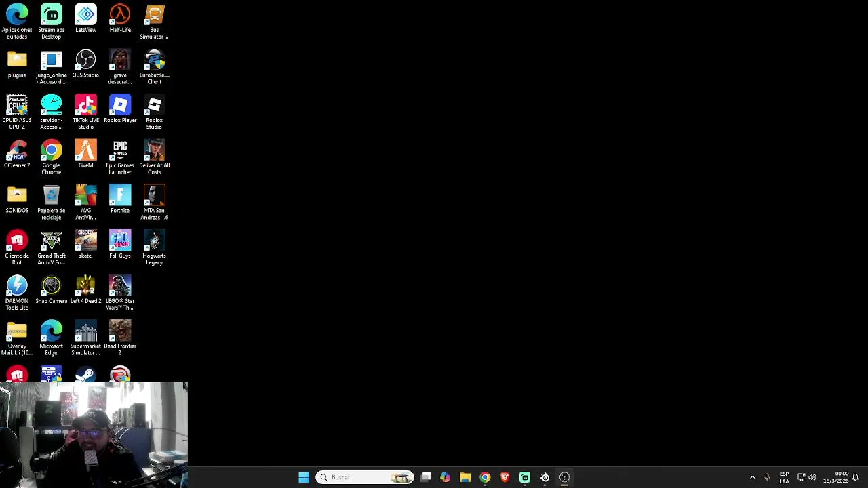Open the Aplicaciones quitadas desktop file
The height and width of the screenshot is (488, 868).
coord(17,22)
